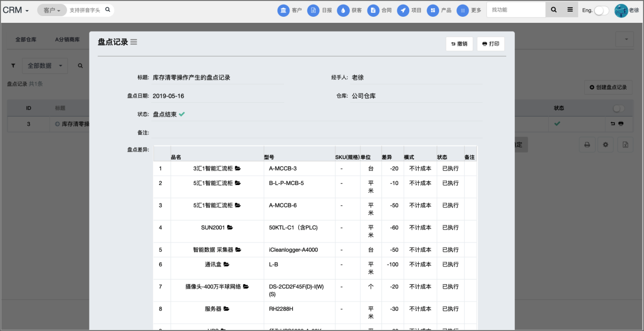Screen dimensions: 644x331
Task: Open folder icon next to 智能数据 采集器
Action: click(238, 250)
